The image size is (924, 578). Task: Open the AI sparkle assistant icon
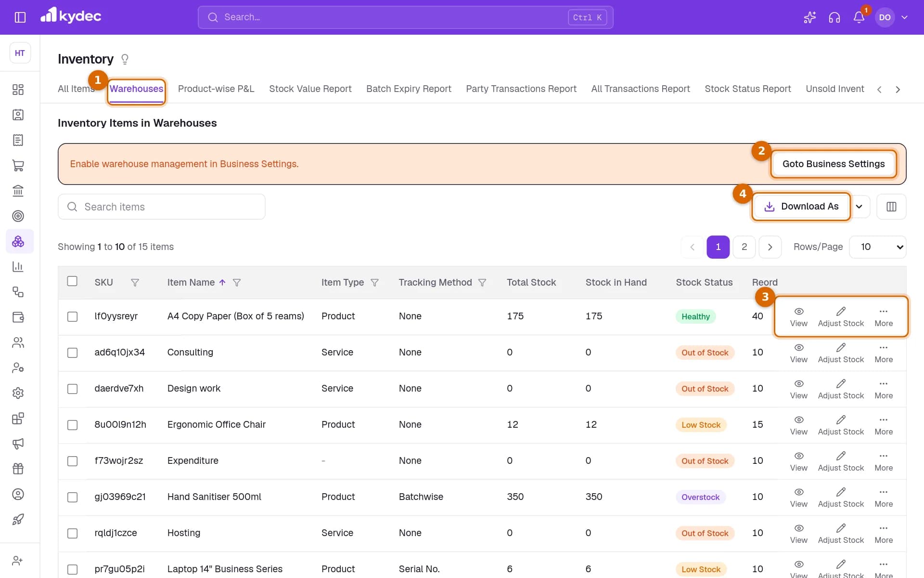click(810, 17)
